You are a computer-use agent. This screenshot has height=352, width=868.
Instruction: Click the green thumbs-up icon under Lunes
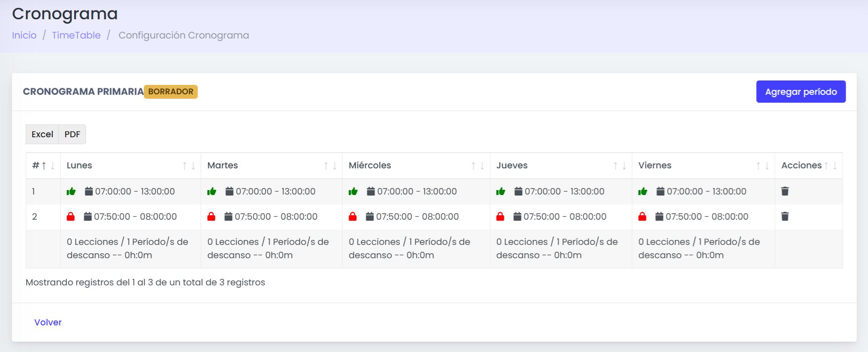71,192
